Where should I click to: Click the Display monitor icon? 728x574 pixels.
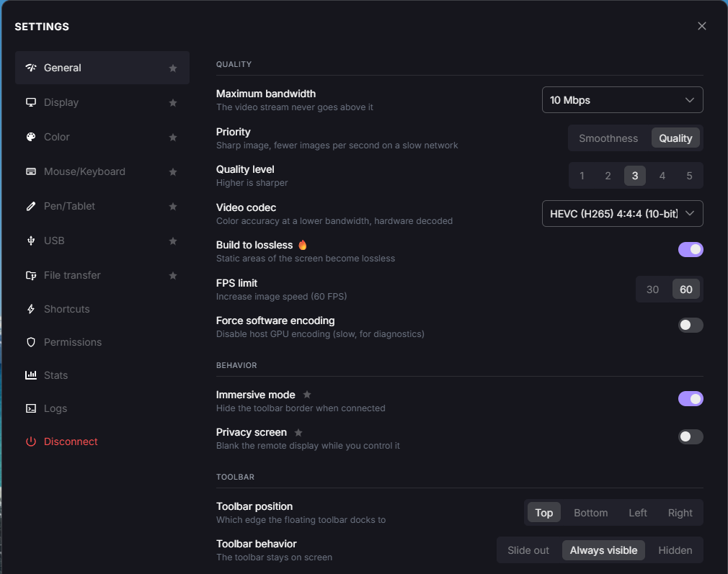31,102
